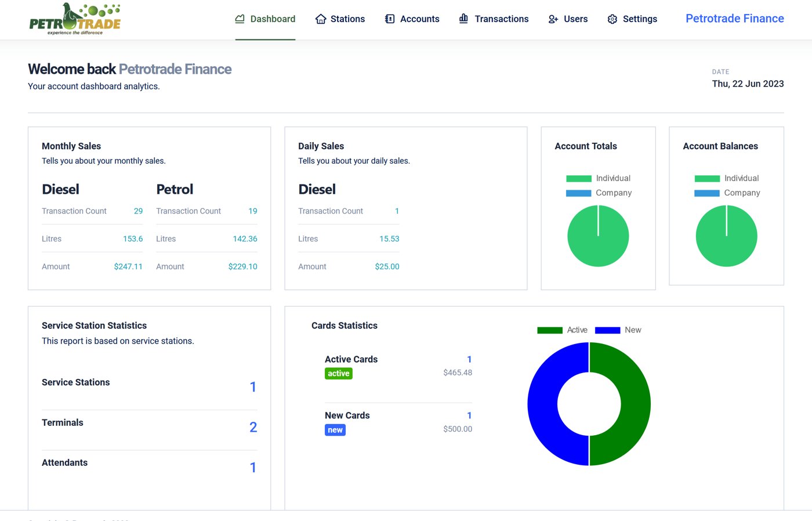Click the daily sales amount $25.00

(387, 267)
